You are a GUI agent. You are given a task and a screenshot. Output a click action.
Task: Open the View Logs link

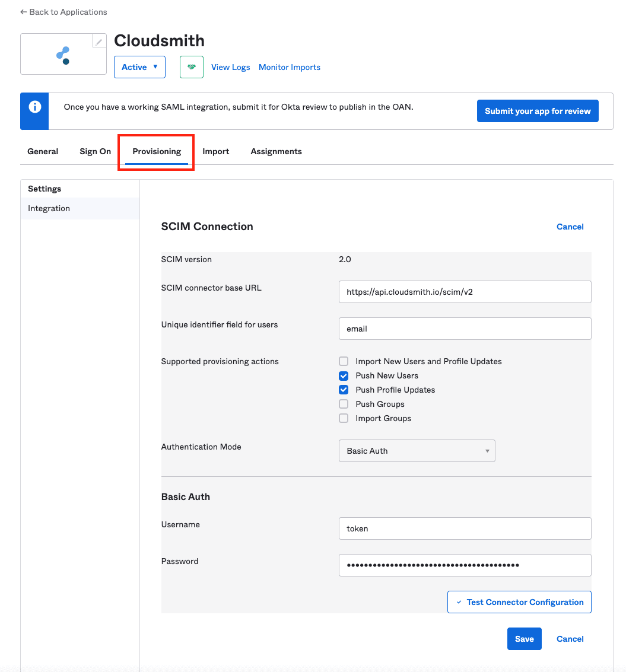230,67
